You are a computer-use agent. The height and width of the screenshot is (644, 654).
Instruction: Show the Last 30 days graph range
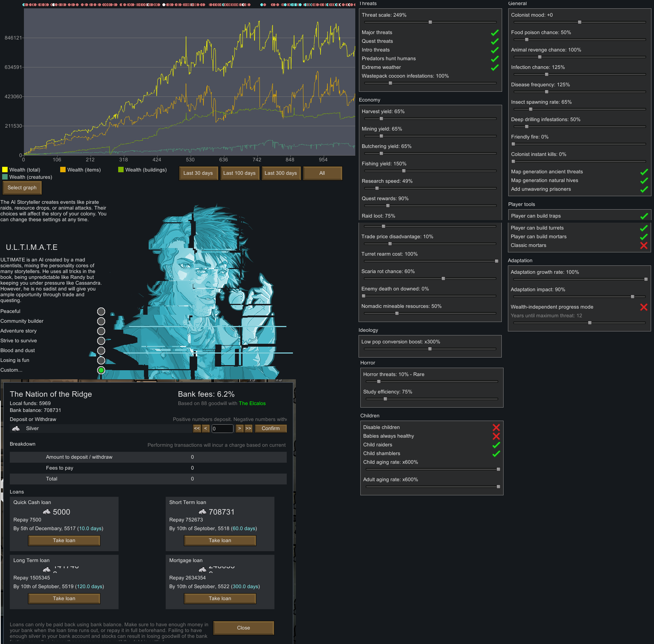point(198,173)
